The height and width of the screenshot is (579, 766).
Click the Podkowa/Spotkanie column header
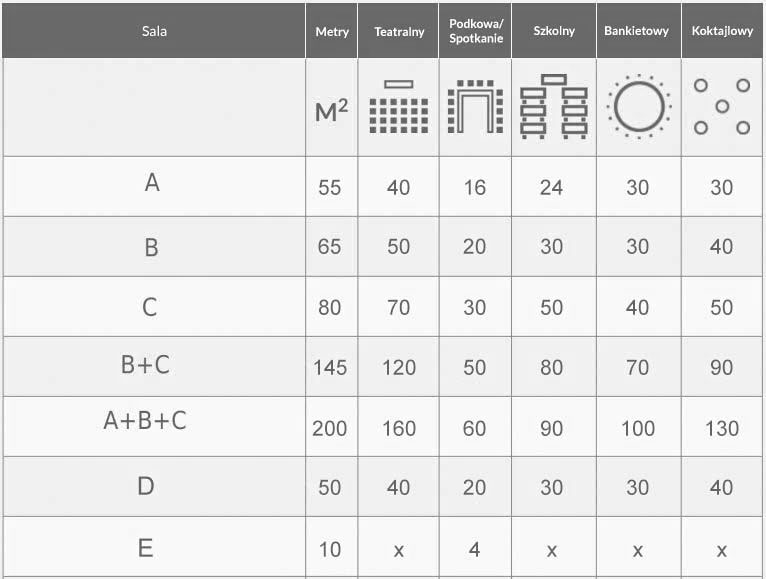pyautogui.click(x=476, y=31)
